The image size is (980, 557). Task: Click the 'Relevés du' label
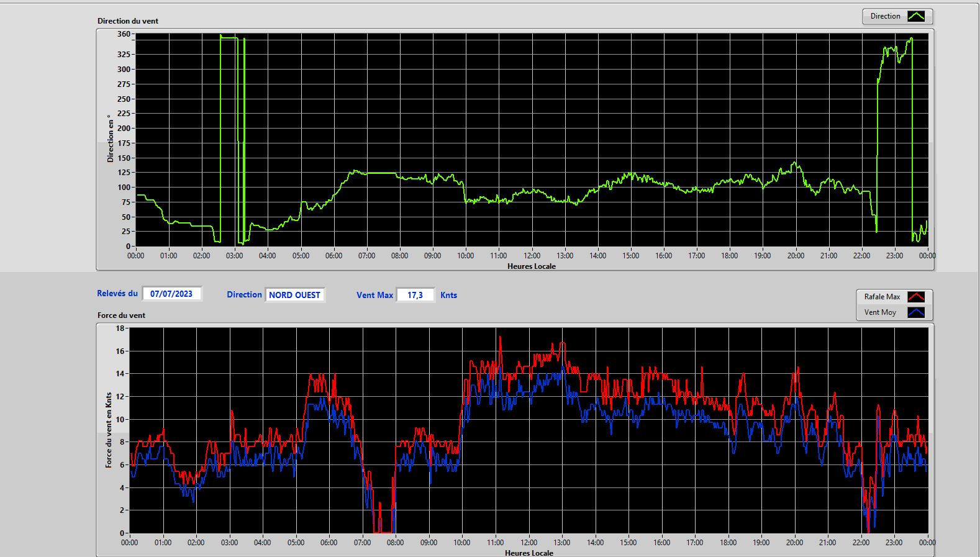coord(117,293)
